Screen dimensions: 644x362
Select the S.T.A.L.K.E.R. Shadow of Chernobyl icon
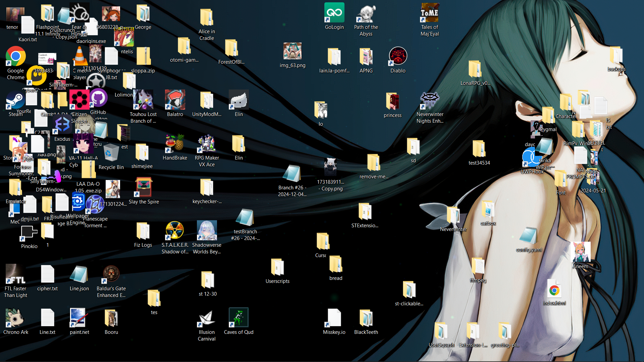click(175, 231)
